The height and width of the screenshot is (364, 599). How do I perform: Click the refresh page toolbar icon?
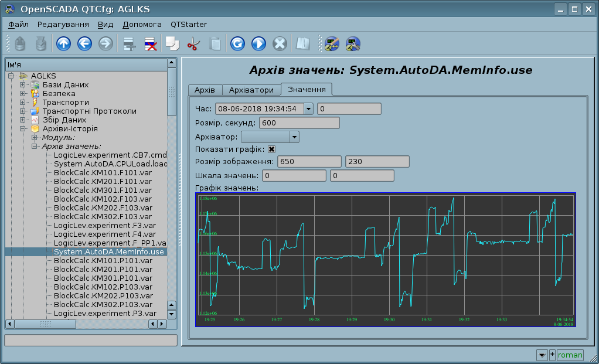(237, 44)
